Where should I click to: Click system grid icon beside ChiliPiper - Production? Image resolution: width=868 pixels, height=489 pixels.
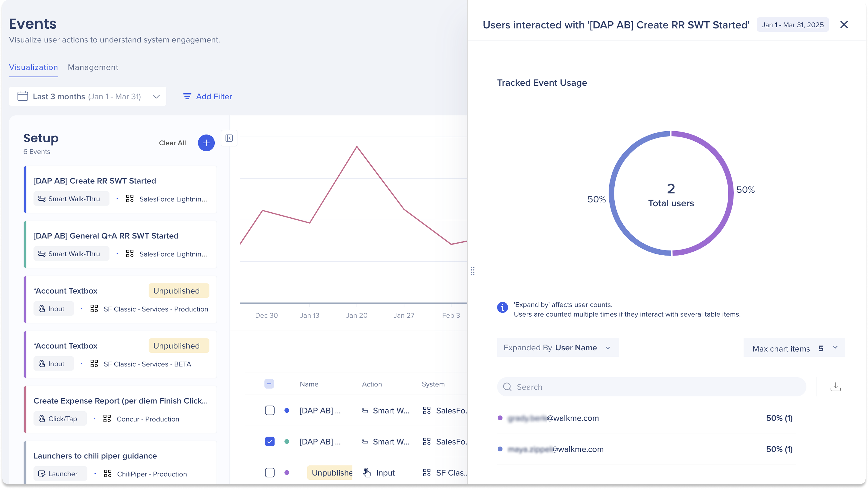click(108, 473)
